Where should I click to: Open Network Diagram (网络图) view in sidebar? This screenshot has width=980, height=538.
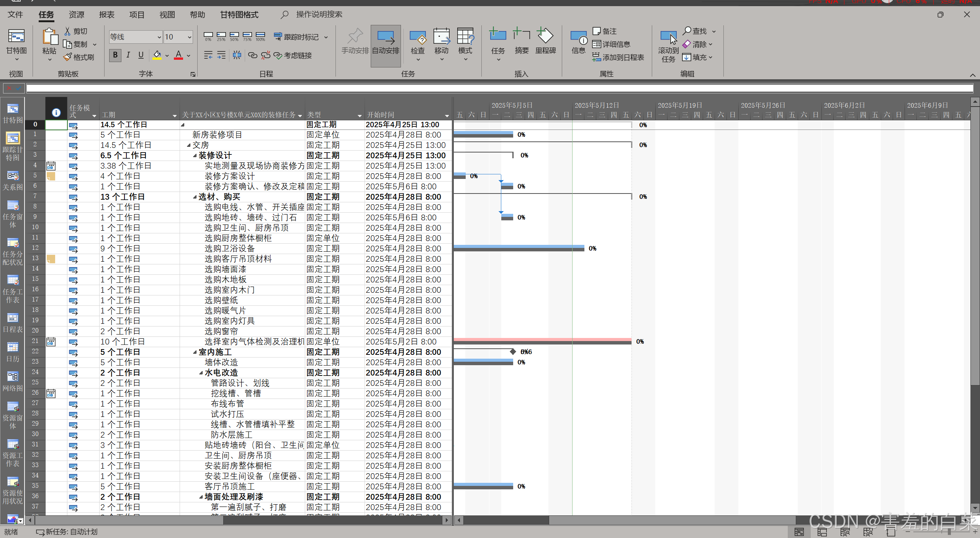(x=13, y=377)
